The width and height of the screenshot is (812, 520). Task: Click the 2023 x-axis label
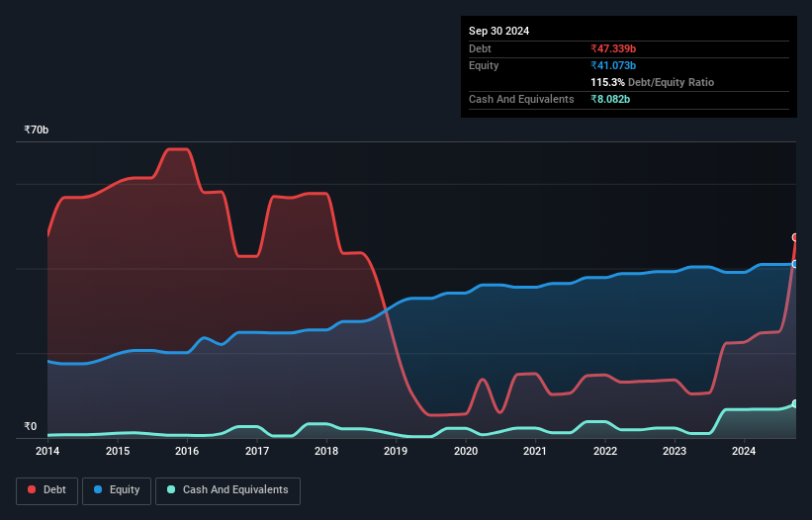pos(675,451)
